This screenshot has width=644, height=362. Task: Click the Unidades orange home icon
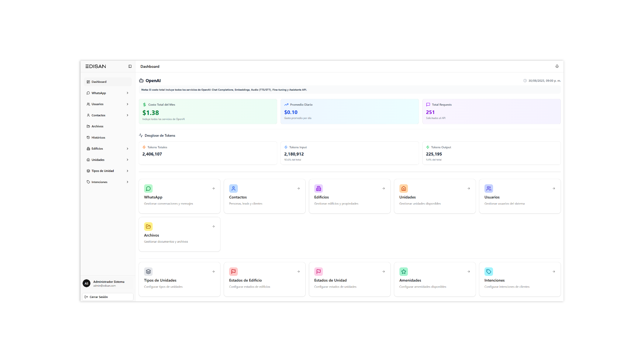click(x=404, y=188)
